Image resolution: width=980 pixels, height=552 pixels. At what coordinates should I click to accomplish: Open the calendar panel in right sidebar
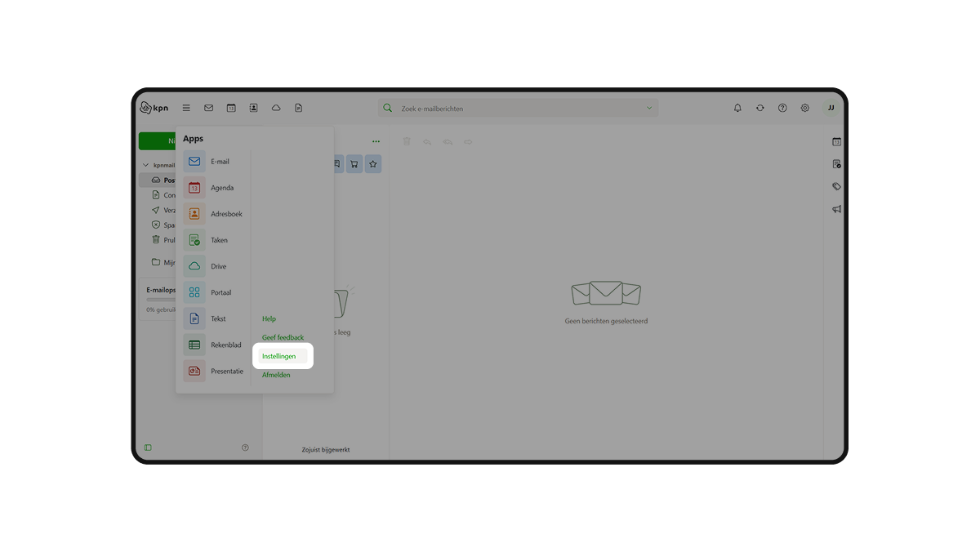tap(836, 142)
